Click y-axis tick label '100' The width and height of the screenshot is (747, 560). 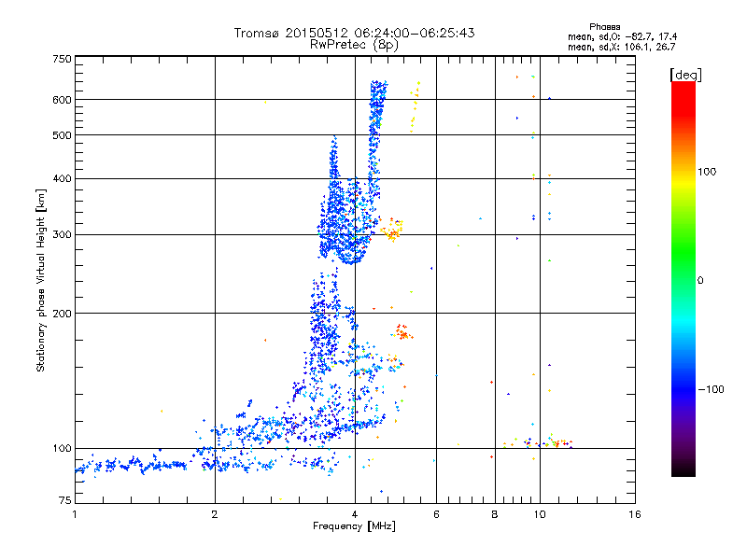(x=63, y=449)
